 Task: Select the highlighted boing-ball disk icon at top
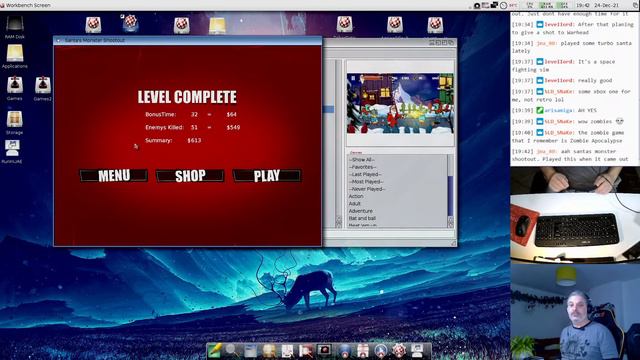tap(130, 23)
